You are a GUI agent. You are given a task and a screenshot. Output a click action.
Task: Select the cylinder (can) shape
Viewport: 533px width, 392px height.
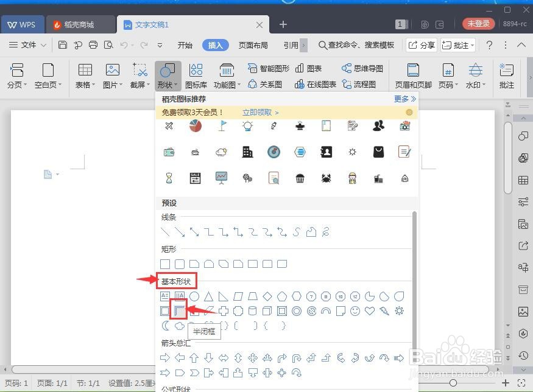pos(253,311)
